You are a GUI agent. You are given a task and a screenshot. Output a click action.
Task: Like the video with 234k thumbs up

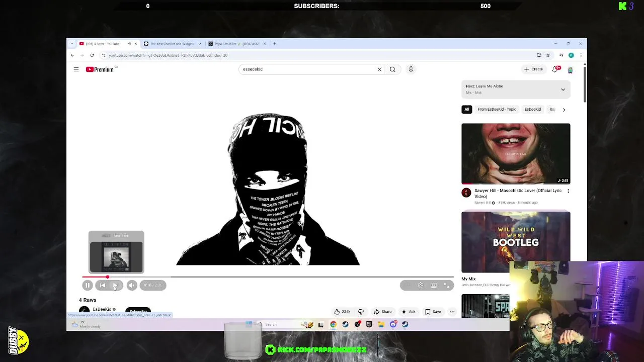[x=342, y=312]
